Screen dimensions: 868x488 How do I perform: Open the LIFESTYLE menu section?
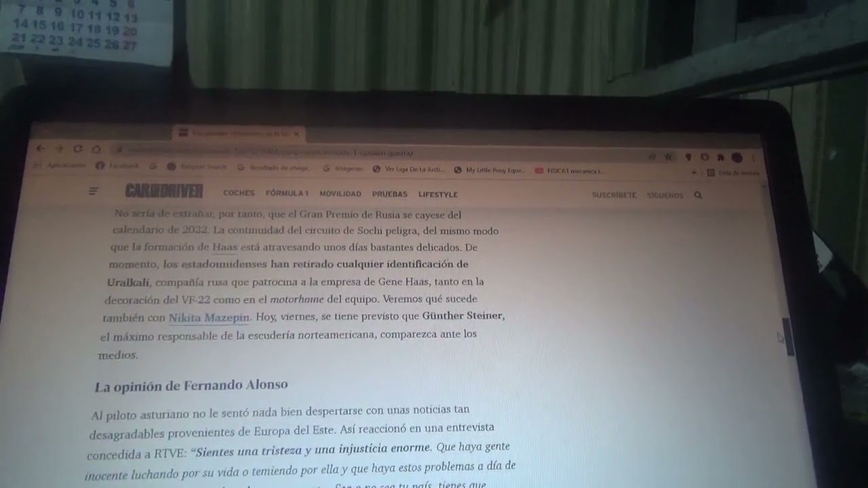[x=438, y=195]
